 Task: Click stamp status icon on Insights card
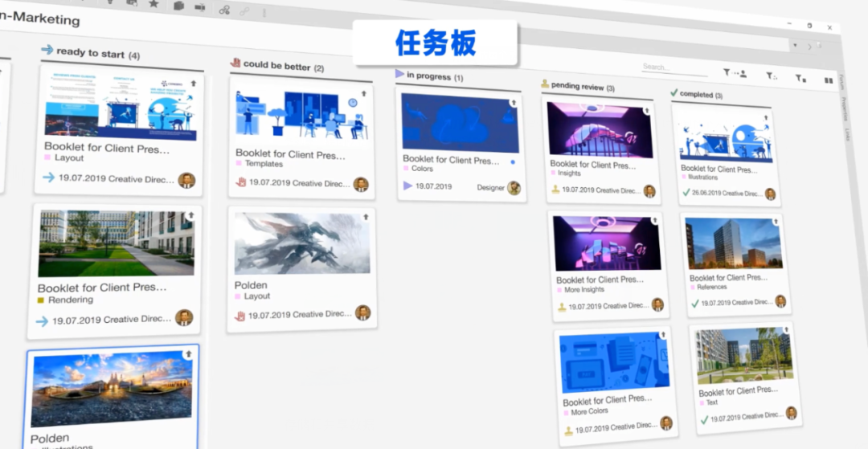click(556, 190)
